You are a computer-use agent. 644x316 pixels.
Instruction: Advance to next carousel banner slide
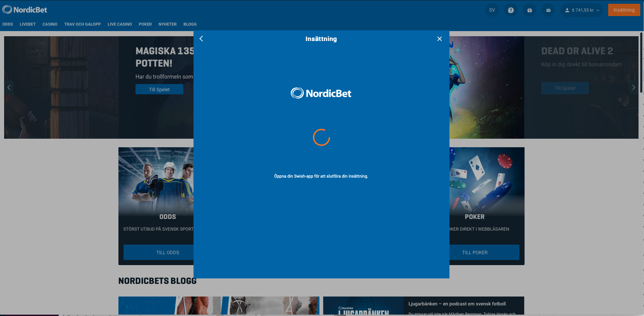[x=633, y=87]
